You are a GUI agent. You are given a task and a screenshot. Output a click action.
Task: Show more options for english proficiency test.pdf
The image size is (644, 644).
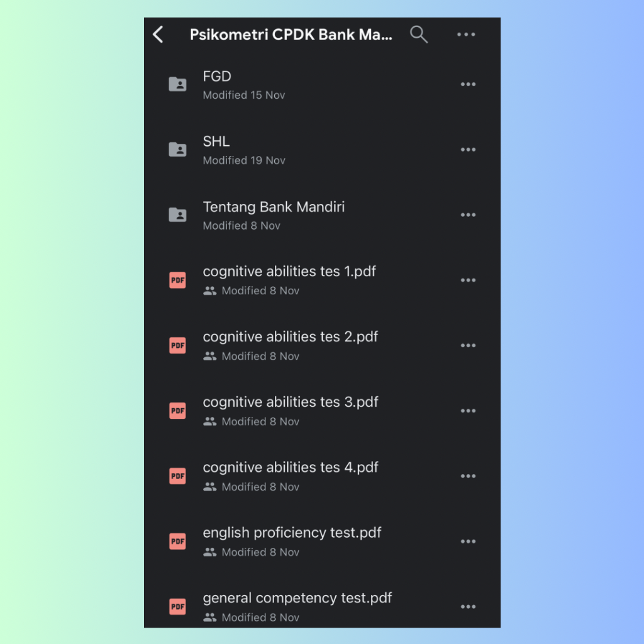coord(468,541)
